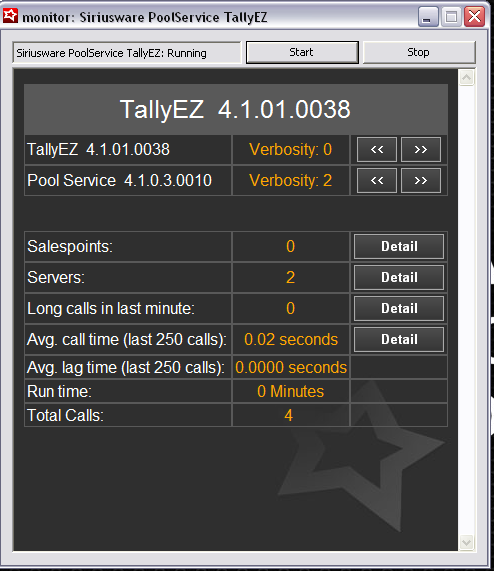
Task: Click the 'TallyEZ 4.1.01.0038' header banner
Action: pyautogui.click(x=236, y=109)
